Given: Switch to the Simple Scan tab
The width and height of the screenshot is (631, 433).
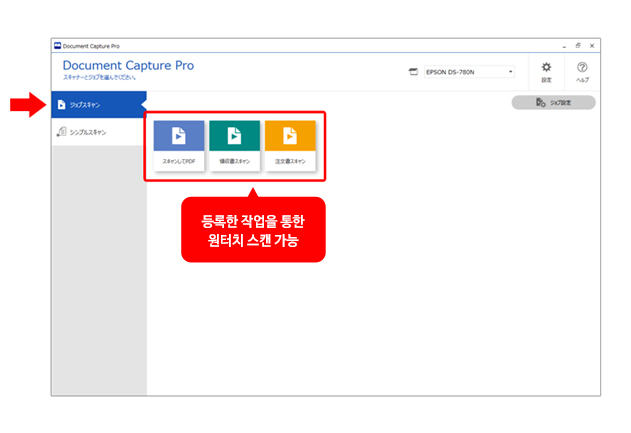Looking at the screenshot, I should [x=99, y=132].
